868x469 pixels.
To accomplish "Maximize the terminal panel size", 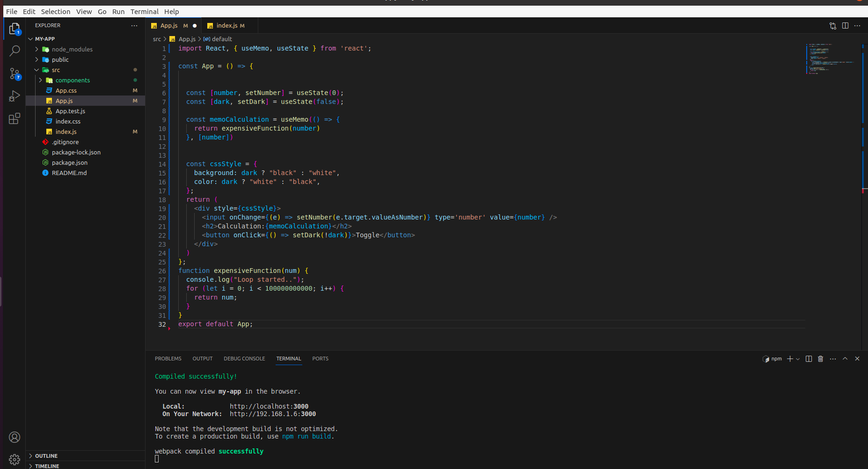I will tap(845, 359).
